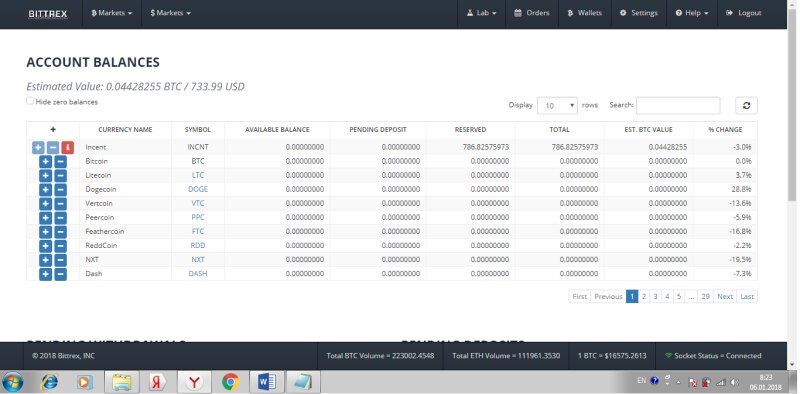Image resolution: width=800 pixels, height=394 pixels.
Task: Go to the Next balances page
Action: tap(724, 297)
